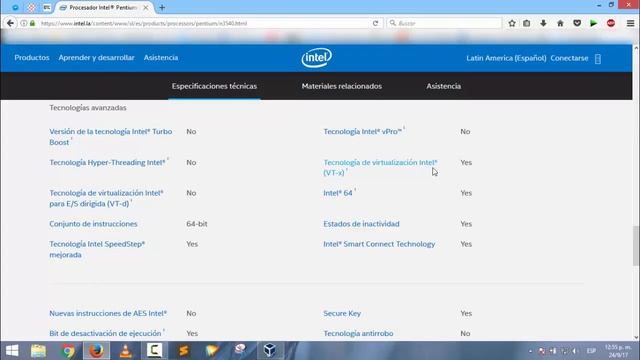Change region via Latin America (Español)

(x=506, y=58)
